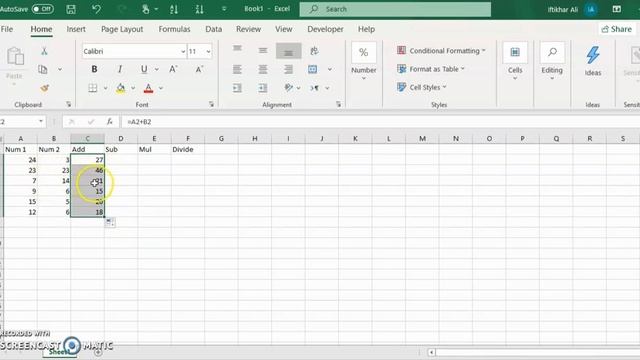The image size is (640, 360).
Task: Click the Borders icon
Action: tap(93, 88)
